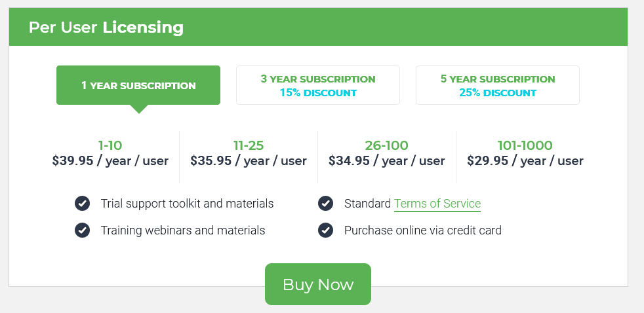Click checkmark icon beside Trial support toolkit
Image resolution: width=644 pixels, height=313 pixels.
coord(82,204)
